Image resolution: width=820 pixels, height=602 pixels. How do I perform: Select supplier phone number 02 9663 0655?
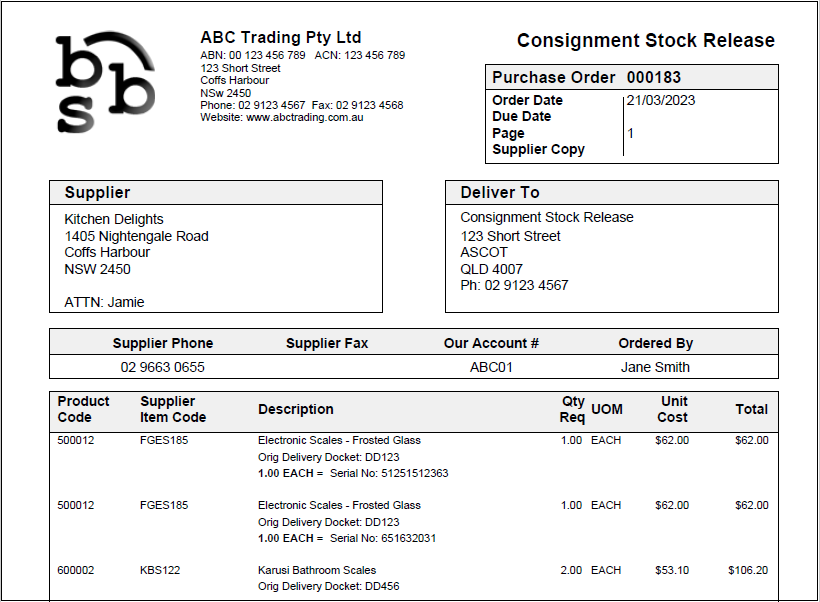[x=162, y=367]
